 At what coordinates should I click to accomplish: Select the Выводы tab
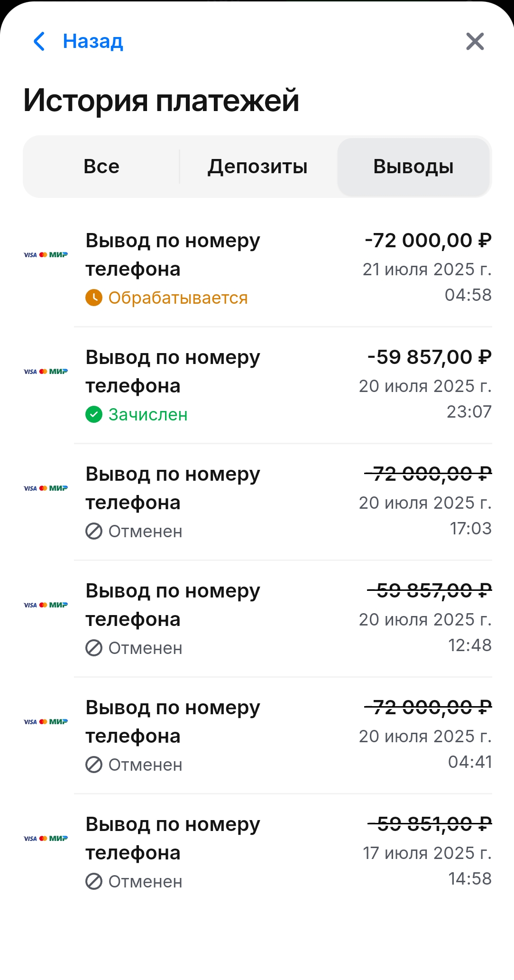[x=413, y=167]
